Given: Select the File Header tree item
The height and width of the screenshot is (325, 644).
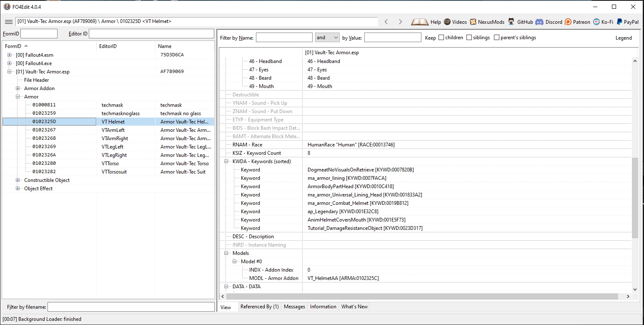Looking at the screenshot, I should point(36,80).
